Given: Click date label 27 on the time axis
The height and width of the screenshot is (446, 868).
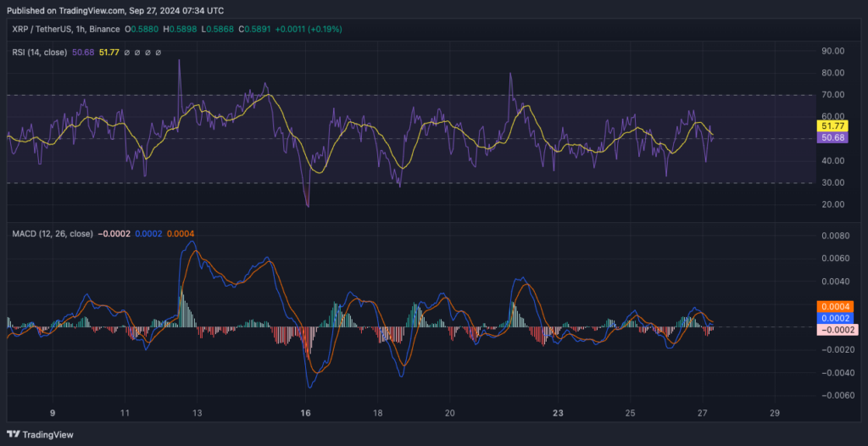Looking at the screenshot, I should tap(702, 413).
